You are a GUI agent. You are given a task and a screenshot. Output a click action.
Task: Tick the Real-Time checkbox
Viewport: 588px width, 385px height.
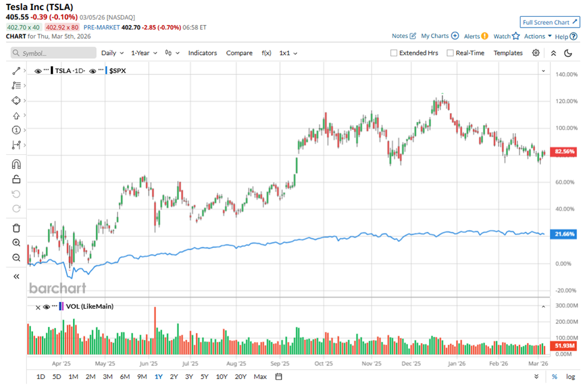click(450, 53)
